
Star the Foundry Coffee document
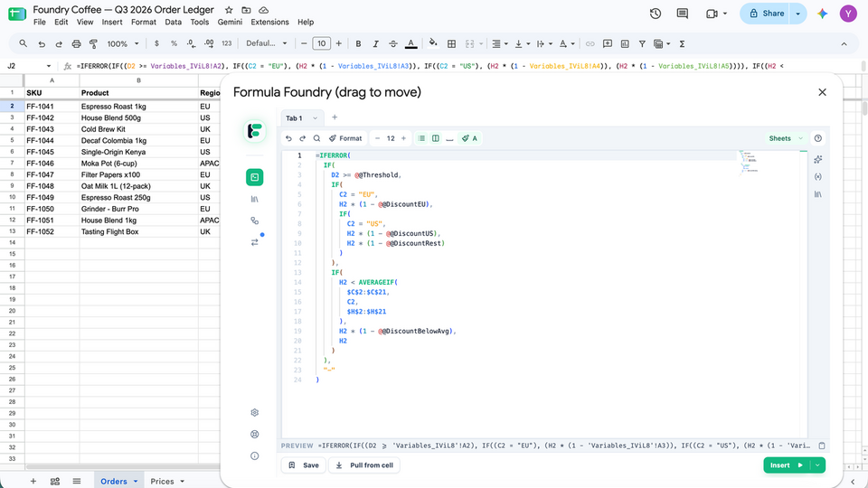coord(229,10)
